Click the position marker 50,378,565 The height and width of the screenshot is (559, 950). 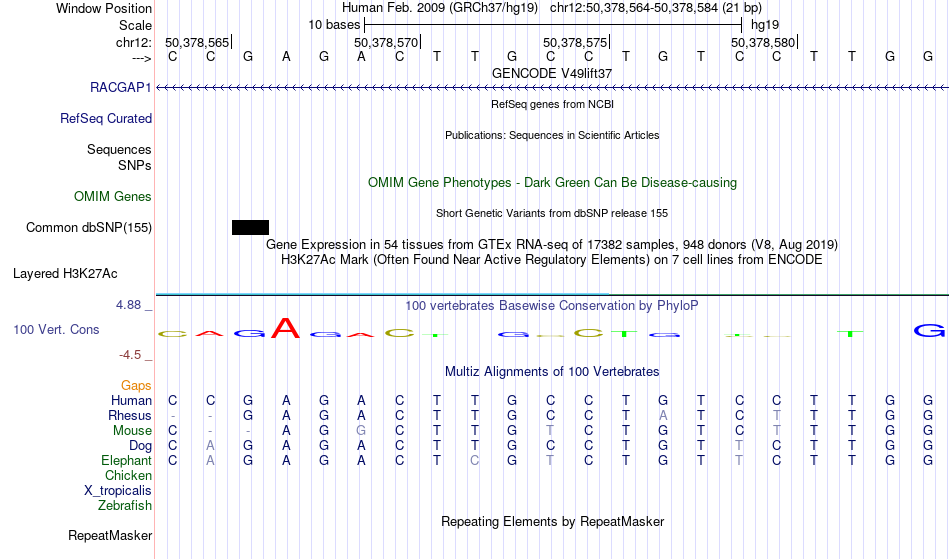coord(197,42)
